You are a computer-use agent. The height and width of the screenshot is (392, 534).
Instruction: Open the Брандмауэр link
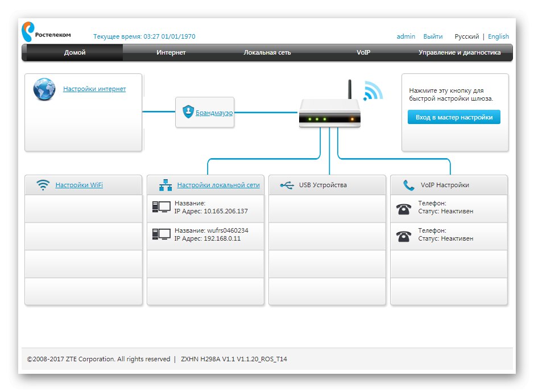click(x=214, y=113)
